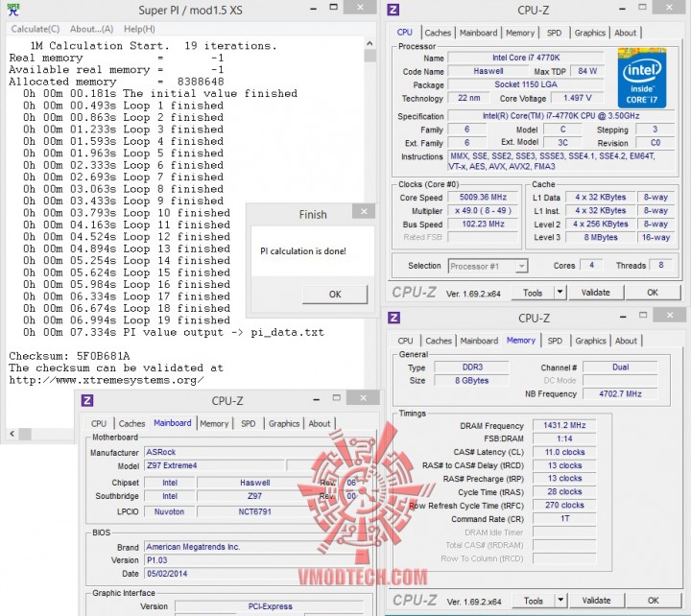
Task: Open the Help menu in Super PI
Action: [x=139, y=29]
